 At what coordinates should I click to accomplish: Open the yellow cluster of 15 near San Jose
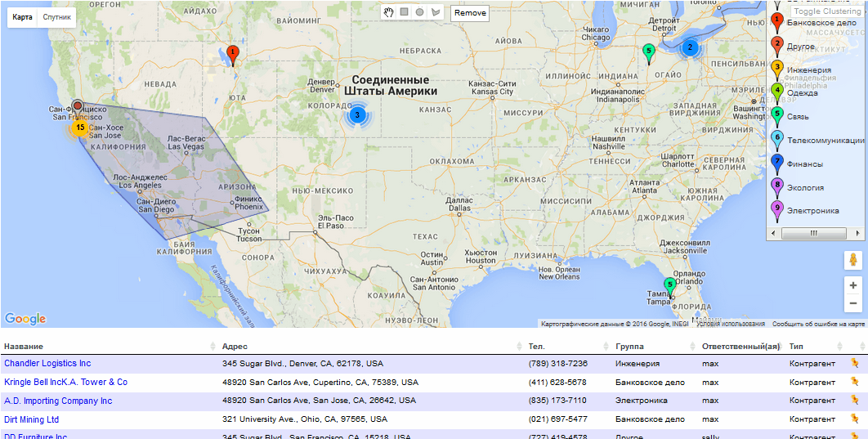pos(80,128)
